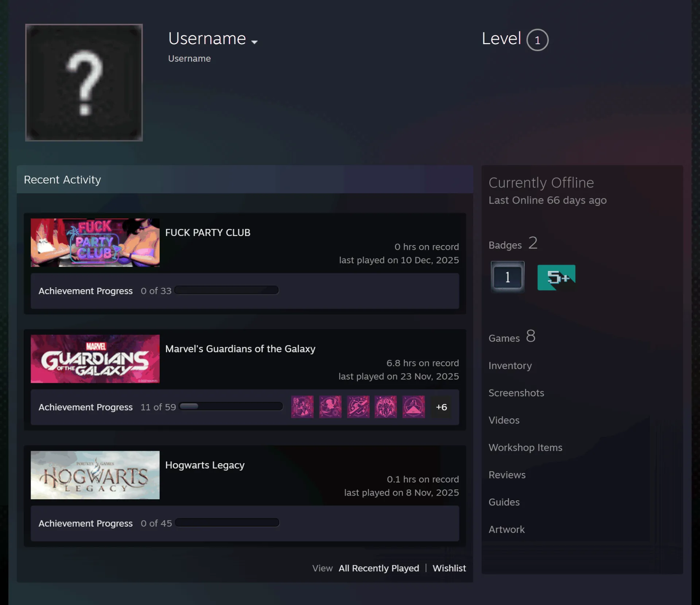Open first Guardians of the Galaxy achievement icon
700x605 pixels.
[x=302, y=407]
